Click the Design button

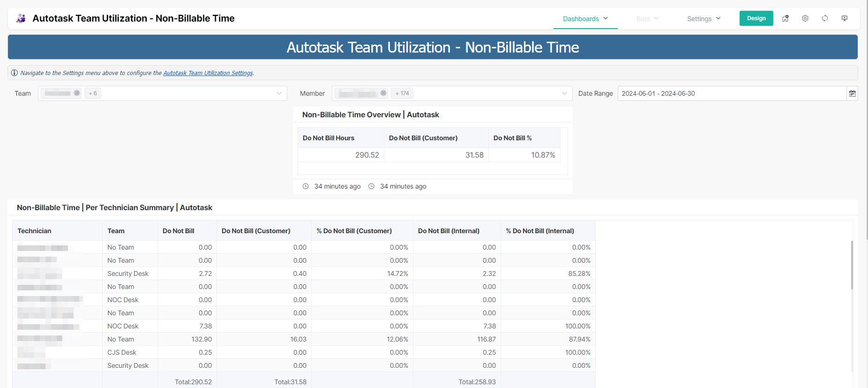[x=756, y=18]
